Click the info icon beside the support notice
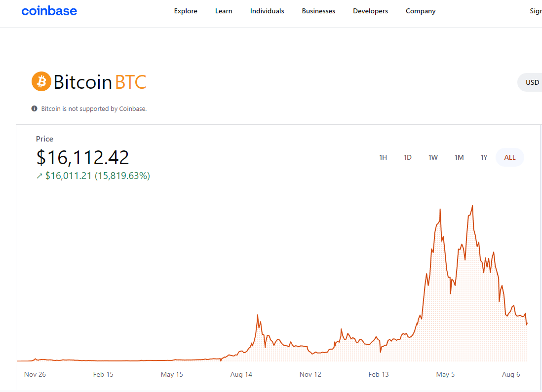This screenshot has height=392, width=542. point(34,108)
